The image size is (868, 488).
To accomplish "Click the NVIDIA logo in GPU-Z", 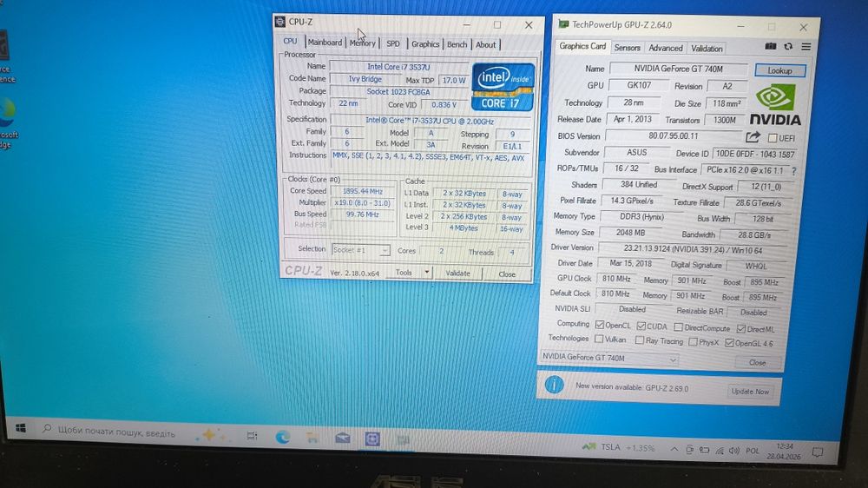I will coord(775,104).
